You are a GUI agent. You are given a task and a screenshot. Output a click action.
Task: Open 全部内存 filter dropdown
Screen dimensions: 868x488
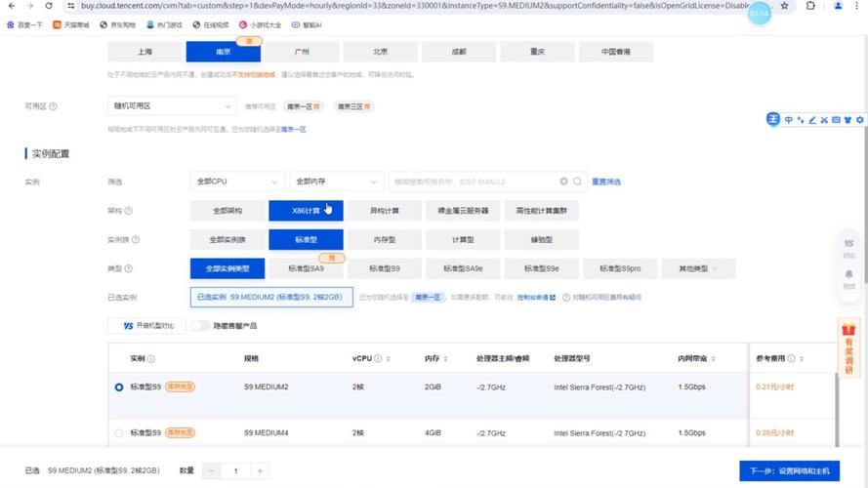click(337, 182)
